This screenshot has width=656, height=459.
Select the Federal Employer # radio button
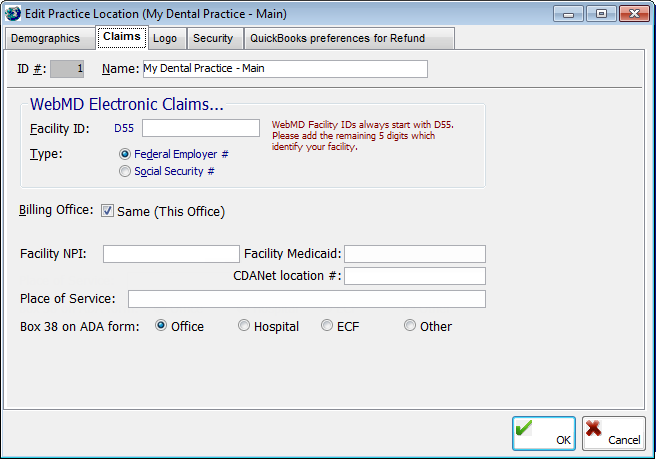[125, 154]
